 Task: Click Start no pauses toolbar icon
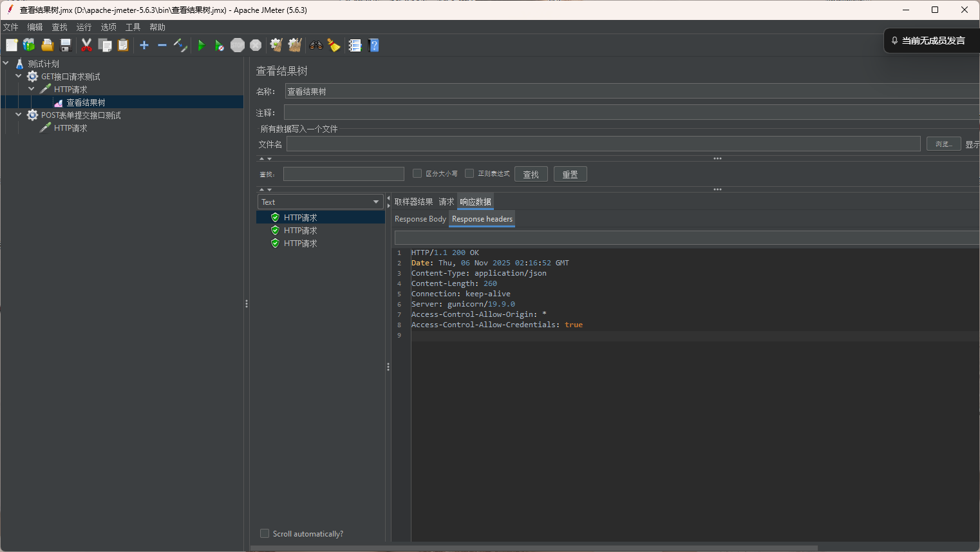tap(220, 45)
